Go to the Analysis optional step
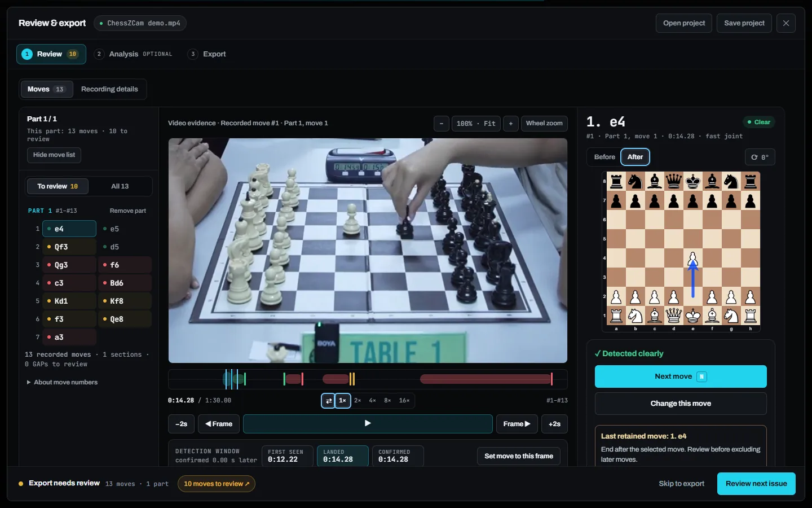The height and width of the screenshot is (508, 812). tap(134, 54)
